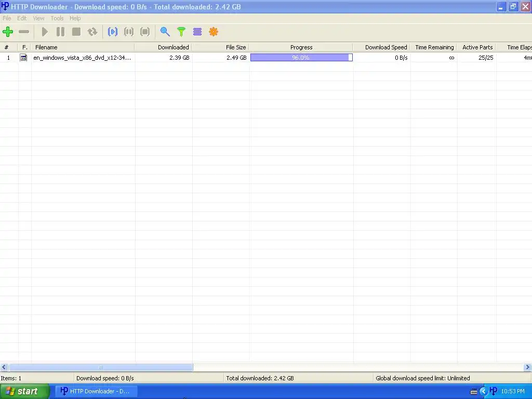The width and height of the screenshot is (532, 399).
Task: Click the Pause toolbar icon
Action: pos(60,32)
